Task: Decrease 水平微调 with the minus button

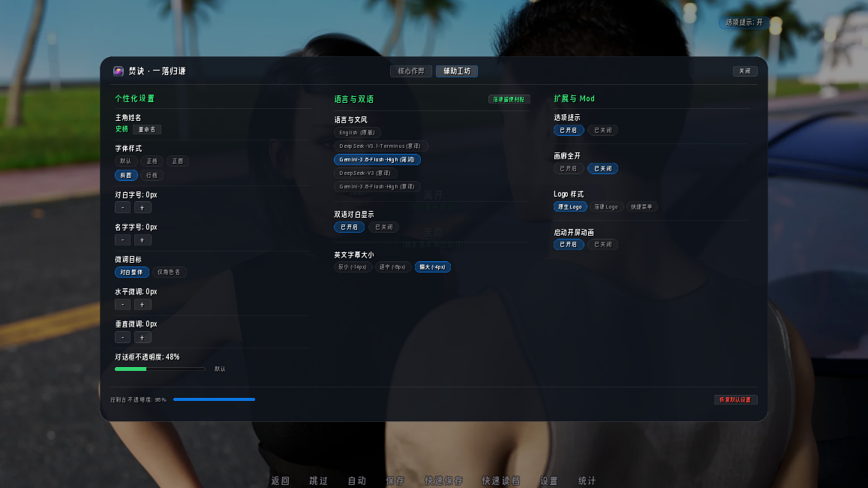Action: 123,305
